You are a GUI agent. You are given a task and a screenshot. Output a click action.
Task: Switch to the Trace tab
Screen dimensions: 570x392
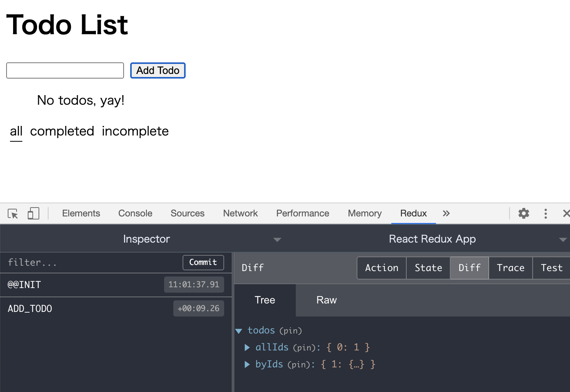510,268
